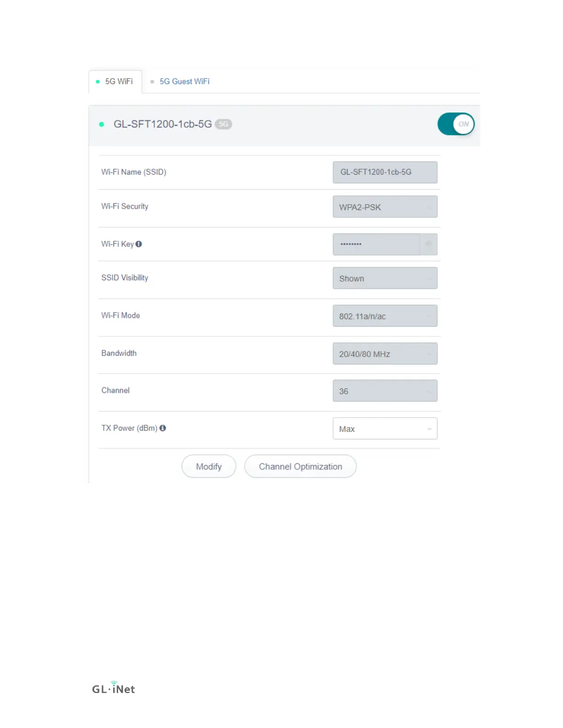Open the Wi-Fi Security WPA2-PSK dropdown
The width and height of the screenshot is (563, 728).
click(x=385, y=207)
